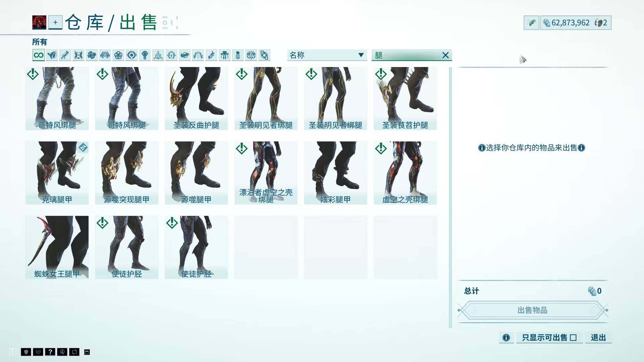Clear the search with the X button
Viewport: 644px width, 362px height.
(446, 55)
